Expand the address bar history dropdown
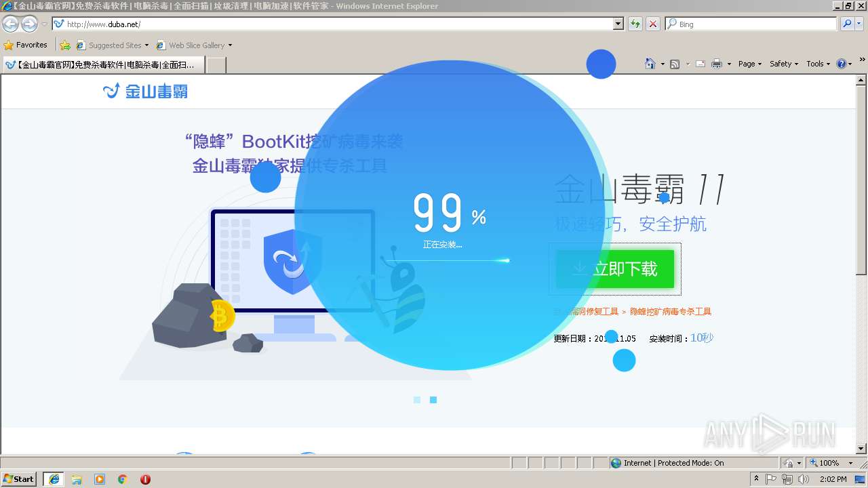868x488 pixels. click(618, 24)
